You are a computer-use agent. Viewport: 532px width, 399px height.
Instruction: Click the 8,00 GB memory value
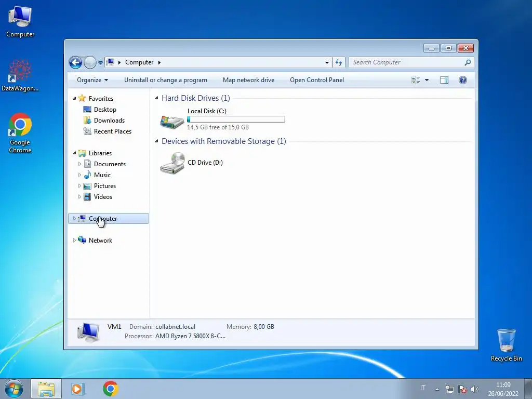[x=264, y=327]
